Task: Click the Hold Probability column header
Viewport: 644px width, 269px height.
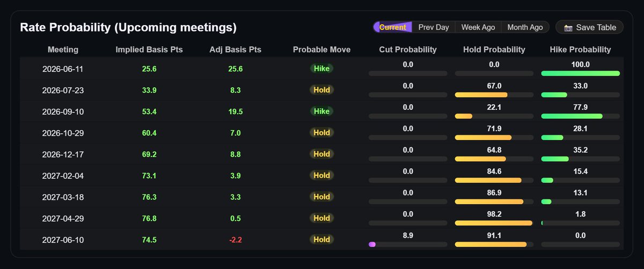Action: (x=494, y=49)
